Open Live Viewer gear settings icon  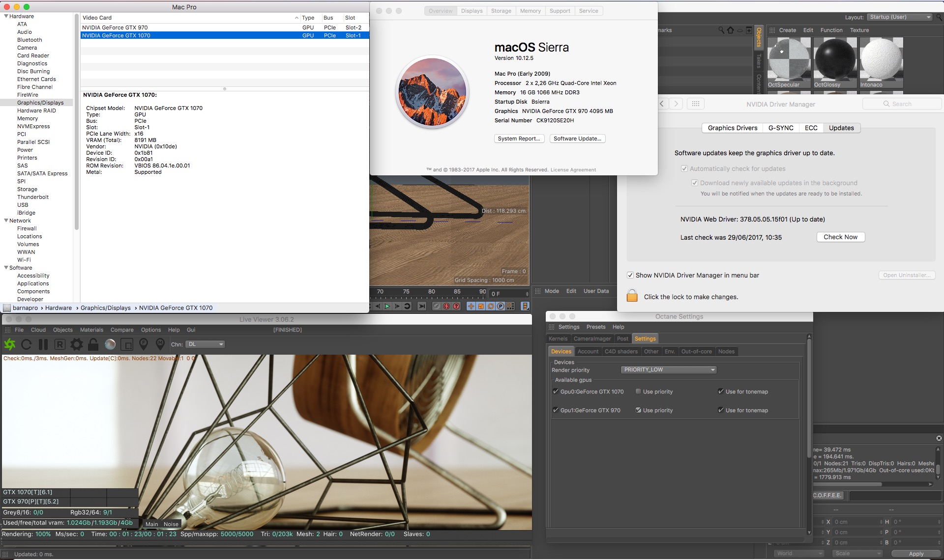point(77,344)
